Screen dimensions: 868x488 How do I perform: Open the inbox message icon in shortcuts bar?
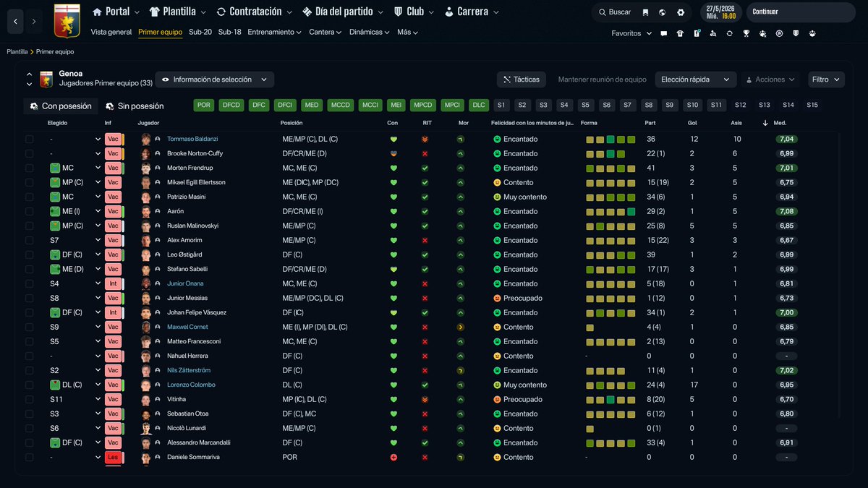coord(663,33)
